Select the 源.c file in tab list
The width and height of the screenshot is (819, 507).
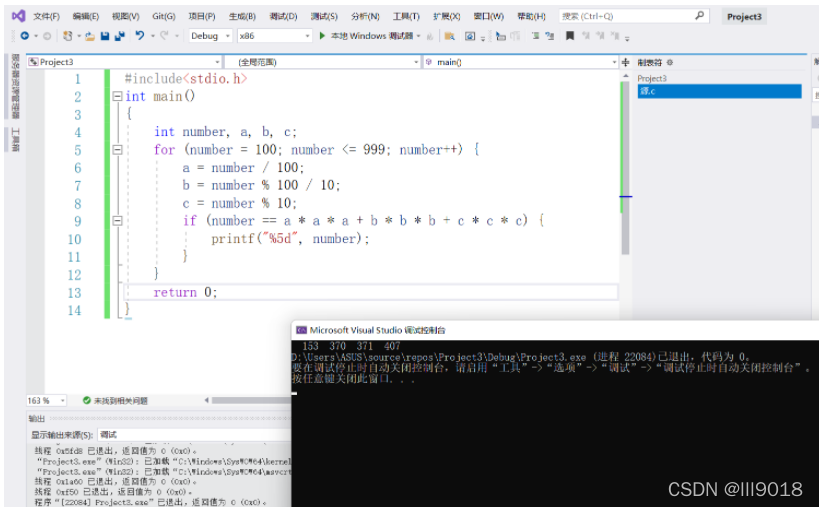point(719,91)
